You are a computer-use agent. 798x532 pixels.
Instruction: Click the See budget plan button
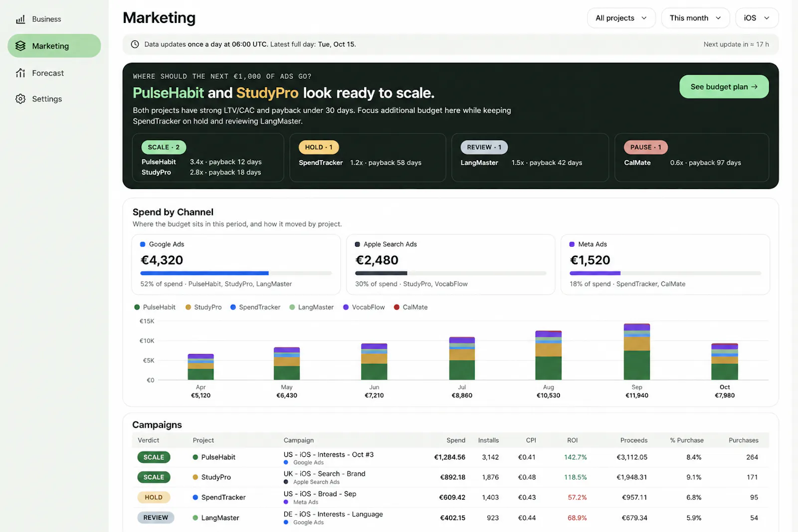[724, 87]
